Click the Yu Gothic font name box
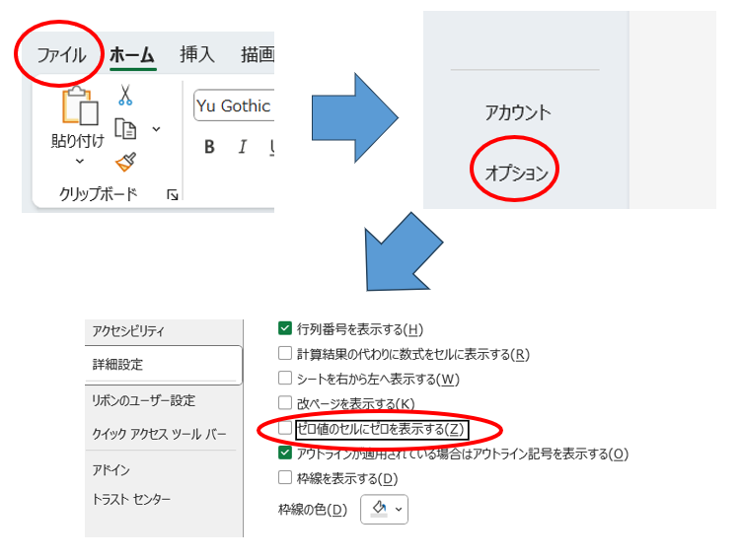This screenshot has height=560, width=738. coord(234,105)
